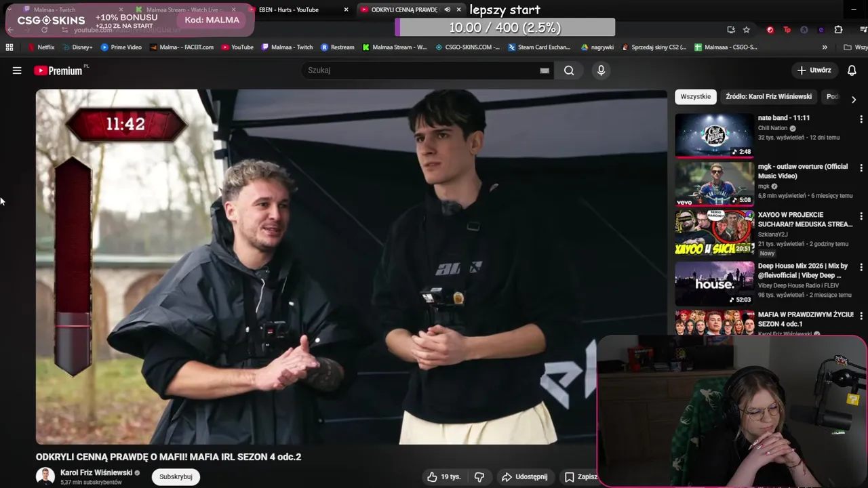Open Chrome extensions puzzle icon
Viewport: 868px width, 488px height.
[838, 30]
